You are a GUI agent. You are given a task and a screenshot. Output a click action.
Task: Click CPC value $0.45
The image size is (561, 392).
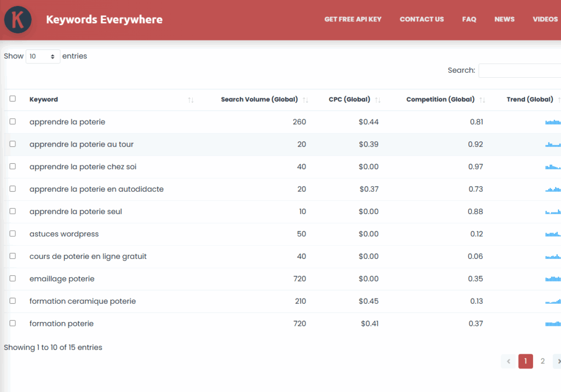(369, 301)
